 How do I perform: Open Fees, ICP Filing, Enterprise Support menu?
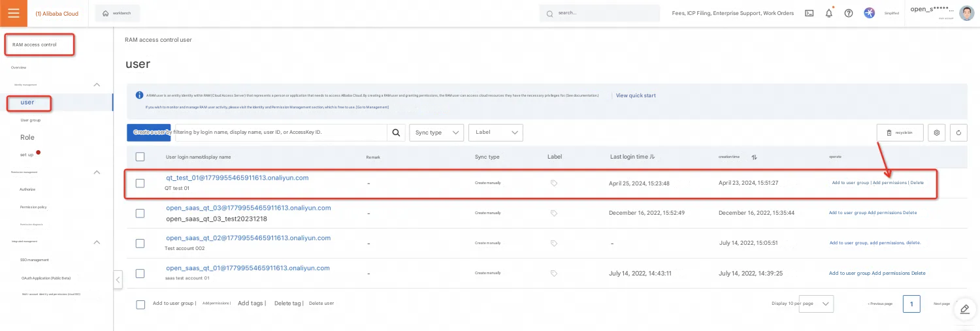point(732,13)
